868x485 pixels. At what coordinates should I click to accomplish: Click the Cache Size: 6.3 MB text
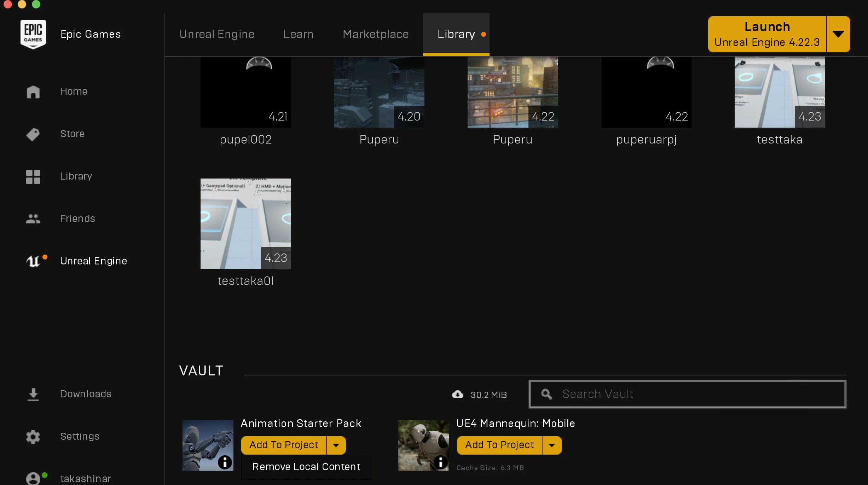(x=490, y=468)
